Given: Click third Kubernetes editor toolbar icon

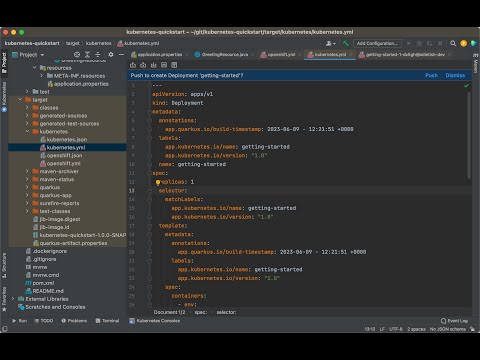Looking at the screenshot, I should coord(154,65).
